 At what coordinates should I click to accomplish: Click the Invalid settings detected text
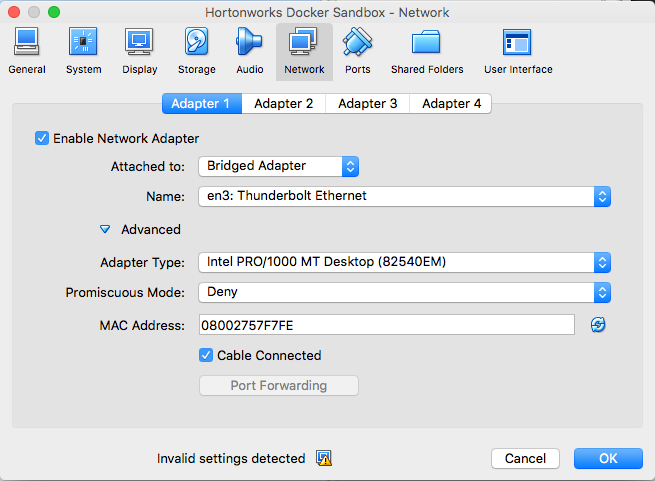[x=231, y=458]
